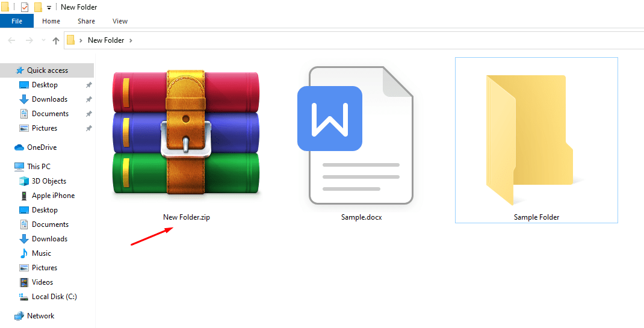Click the Properties checkmark icon in title bar

25,7
